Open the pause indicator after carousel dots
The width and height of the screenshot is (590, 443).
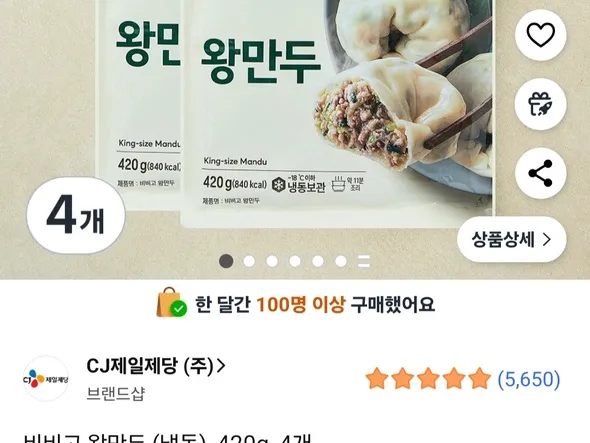point(363,261)
